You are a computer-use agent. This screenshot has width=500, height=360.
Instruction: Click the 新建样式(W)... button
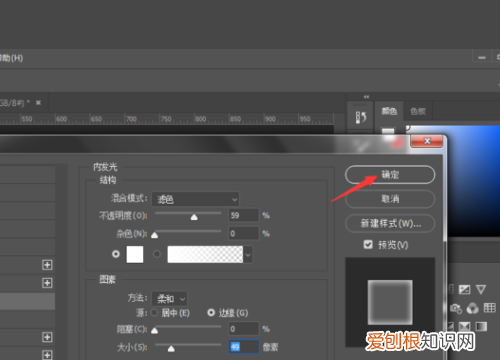[390, 223]
